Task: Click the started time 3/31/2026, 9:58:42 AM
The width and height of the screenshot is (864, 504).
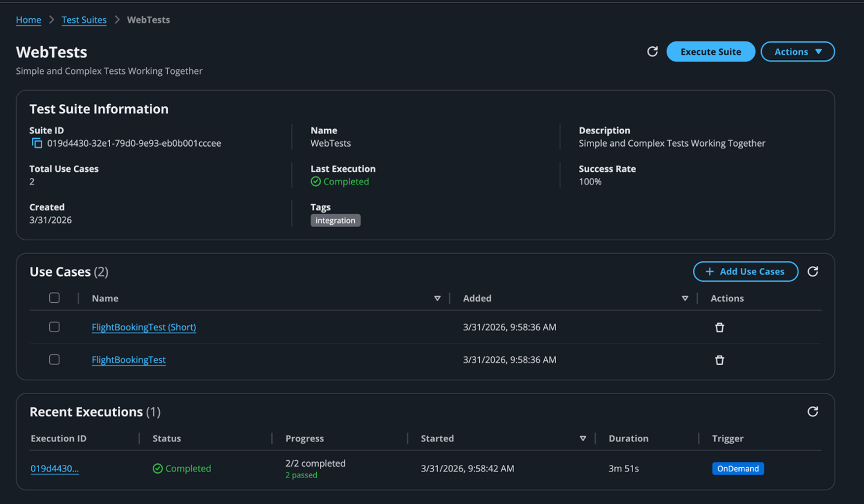Action: (x=467, y=469)
